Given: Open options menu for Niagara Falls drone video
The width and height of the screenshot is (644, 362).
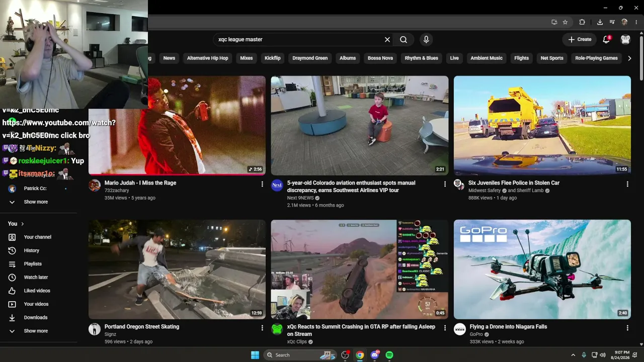Looking at the screenshot, I should 627,328.
